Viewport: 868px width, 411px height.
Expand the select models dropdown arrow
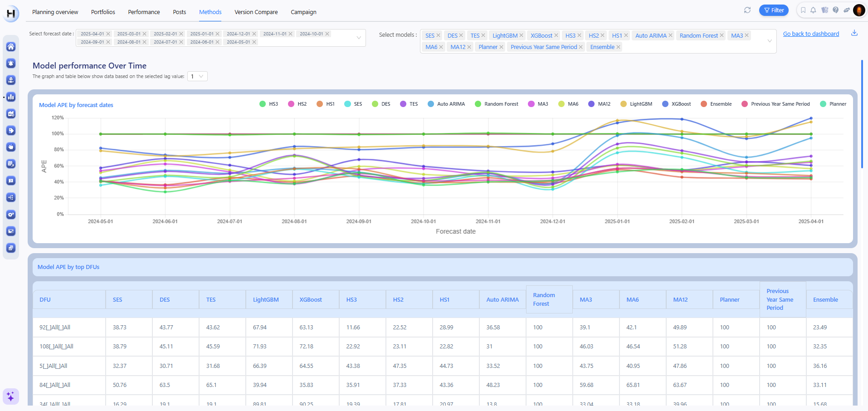(x=770, y=41)
